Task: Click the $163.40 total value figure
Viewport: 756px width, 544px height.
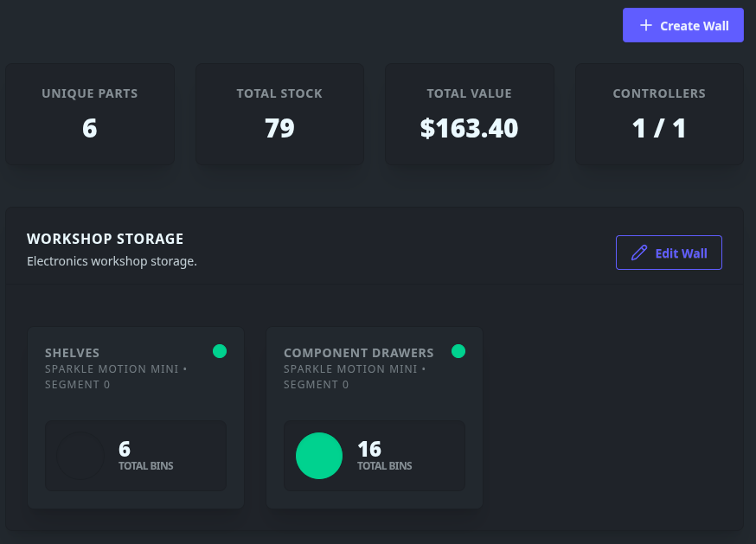Action: point(469,129)
